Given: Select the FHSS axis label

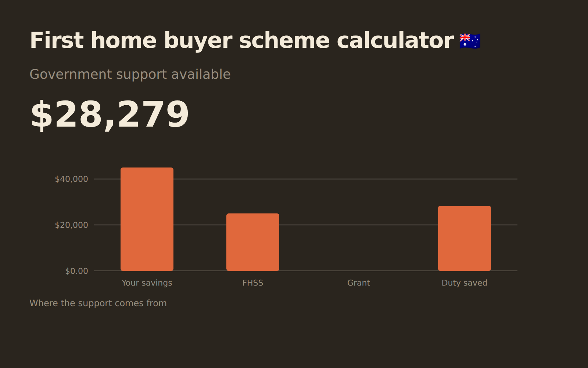Looking at the screenshot, I should pyautogui.click(x=253, y=283).
